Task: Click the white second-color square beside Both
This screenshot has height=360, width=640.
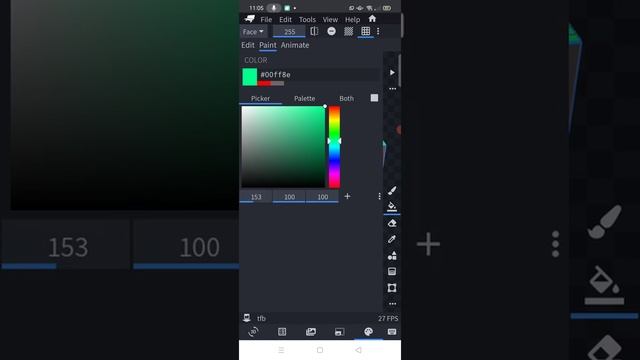Action: pyautogui.click(x=374, y=98)
